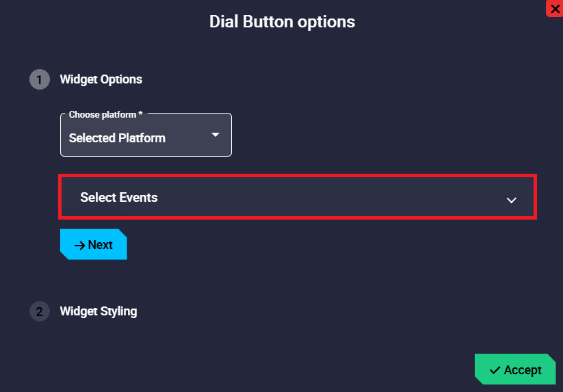Click the Dial Button options title
This screenshot has width=563, height=392.
point(282,22)
